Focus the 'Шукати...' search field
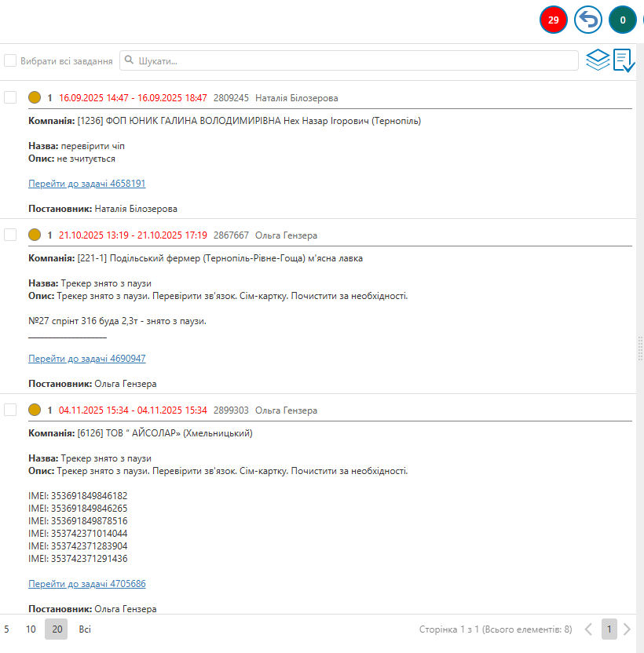This screenshot has height=653, width=644. [349, 60]
